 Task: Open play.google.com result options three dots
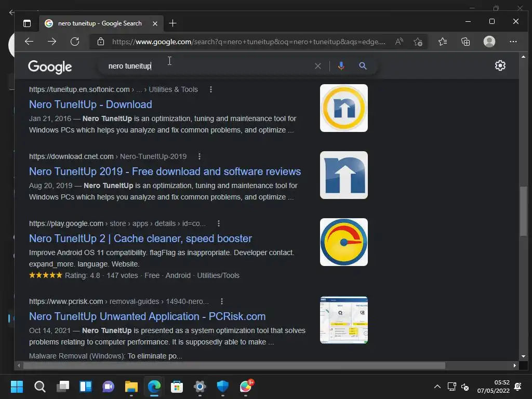click(219, 223)
